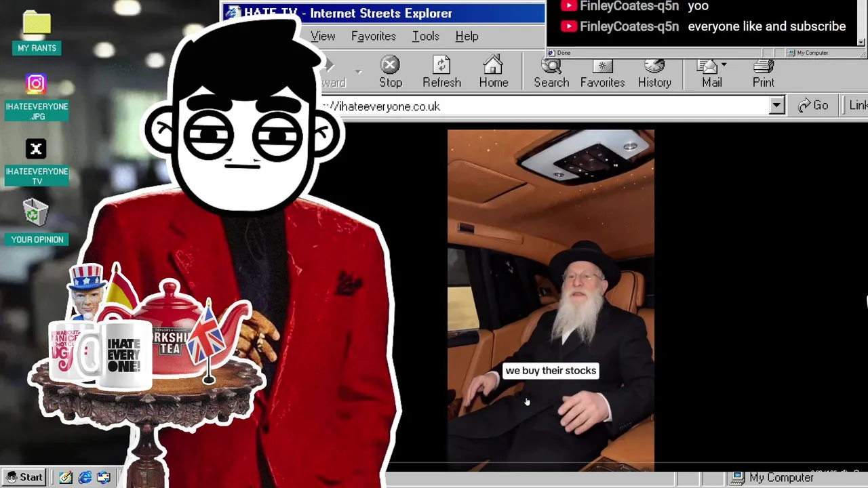The height and width of the screenshot is (488, 868).
Task: Click the Start button on the taskbar
Action: pyautogui.click(x=24, y=477)
